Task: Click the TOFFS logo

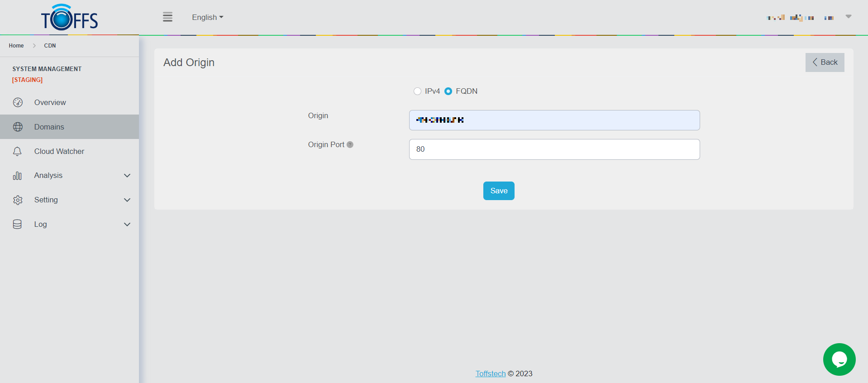Action: tap(69, 18)
